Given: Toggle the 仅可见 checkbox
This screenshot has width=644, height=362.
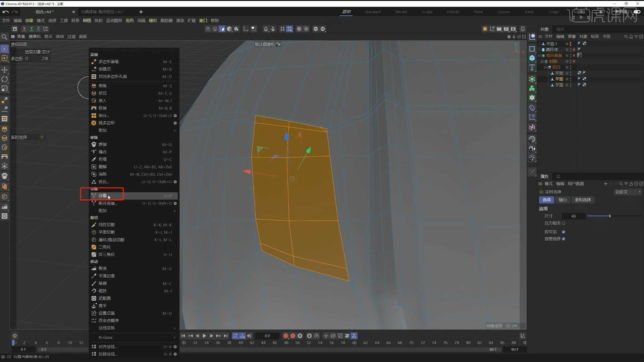Looking at the screenshot, I should 563,232.
